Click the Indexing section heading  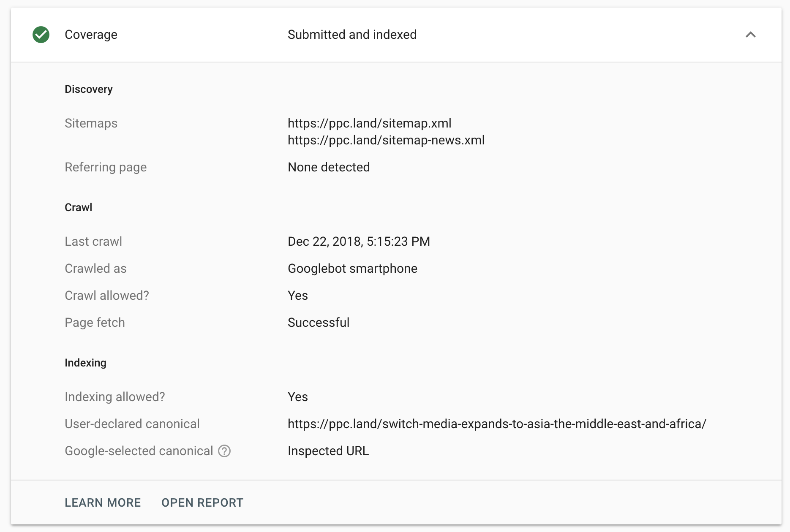pos(86,363)
